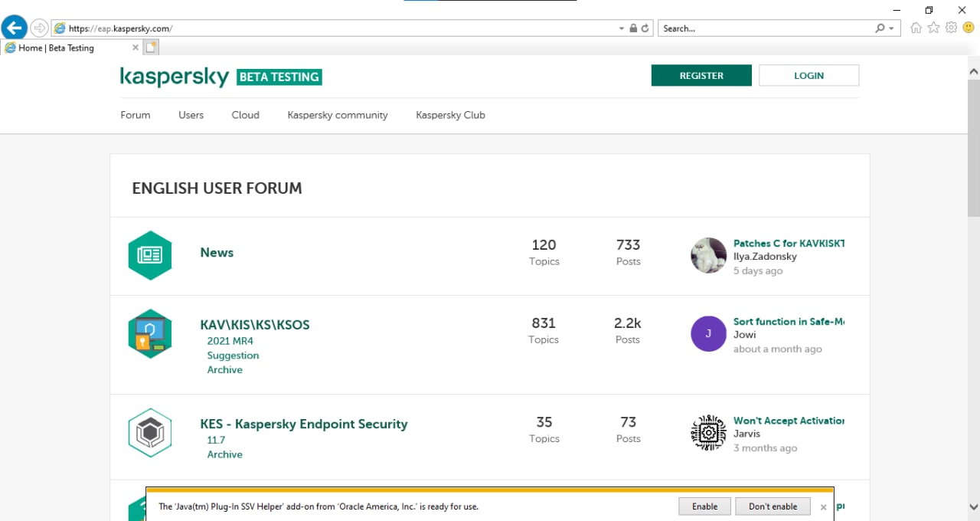The image size is (980, 521).
Task: Open the Kaspersky community menu item
Action: (x=338, y=115)
